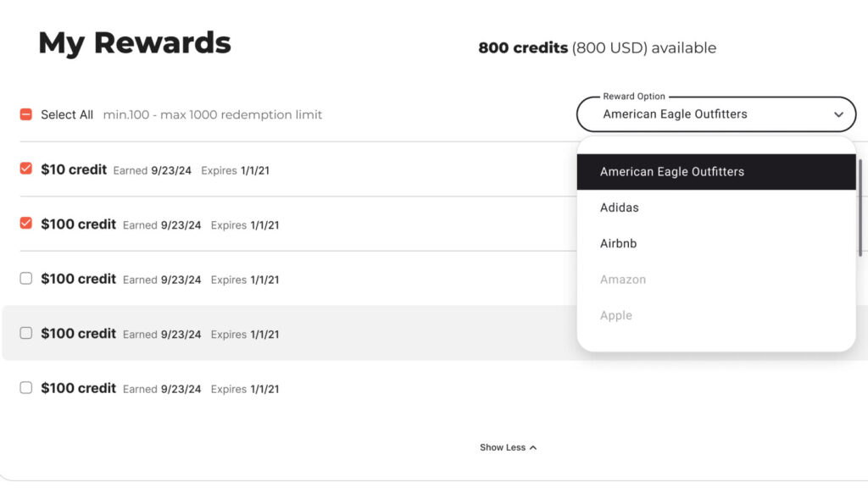
Task: Click the reward dropdown list scrollbar
Action: [860, 208]
